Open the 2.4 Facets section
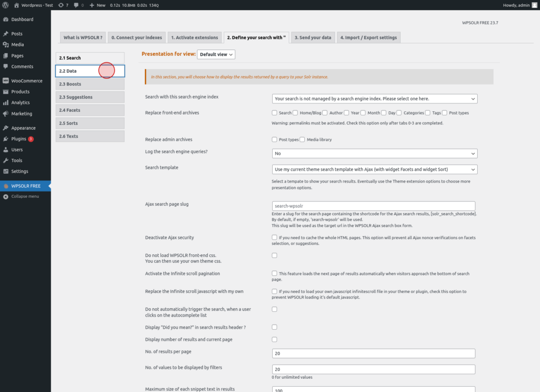The width and height of the screenshot is (540, 392). pos(90,110)
